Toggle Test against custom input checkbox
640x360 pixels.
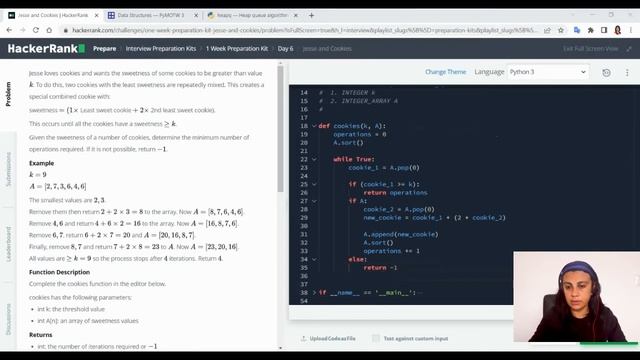[x=376, y=338]
